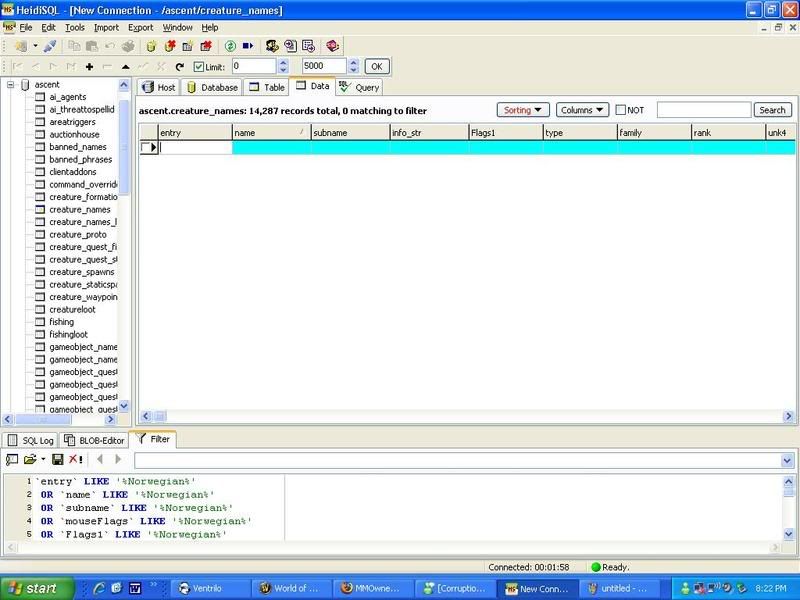Click the family column header
This screenshot has height=600, width=800.
[655, 133]
